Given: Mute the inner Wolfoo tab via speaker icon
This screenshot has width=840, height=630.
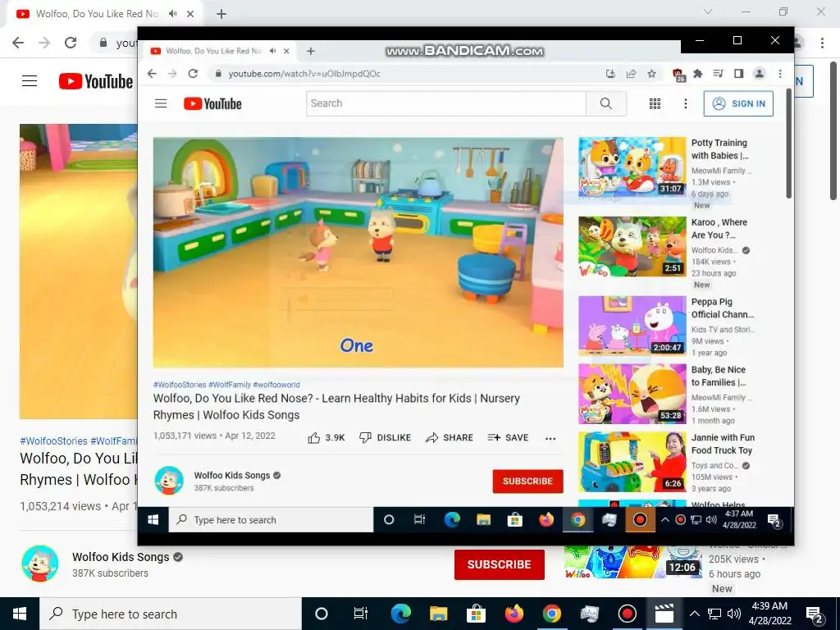Looking at the screenshot, I should (x=272, y=51).
